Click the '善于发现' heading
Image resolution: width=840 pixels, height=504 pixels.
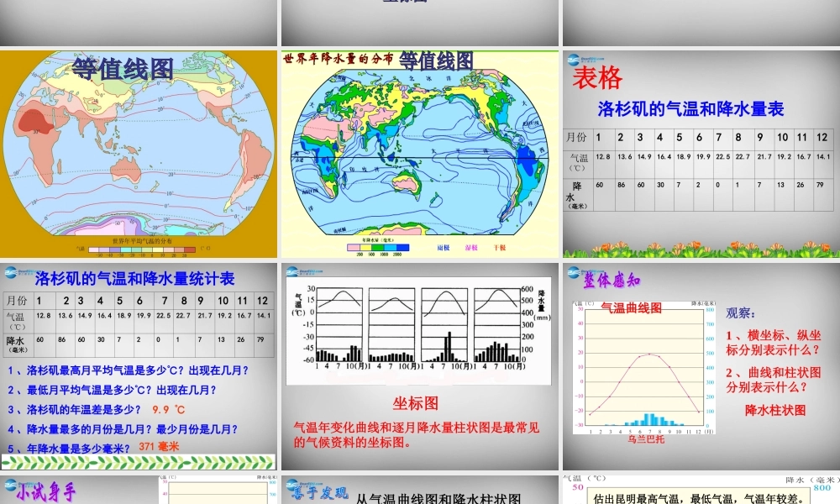pos(320,492)
